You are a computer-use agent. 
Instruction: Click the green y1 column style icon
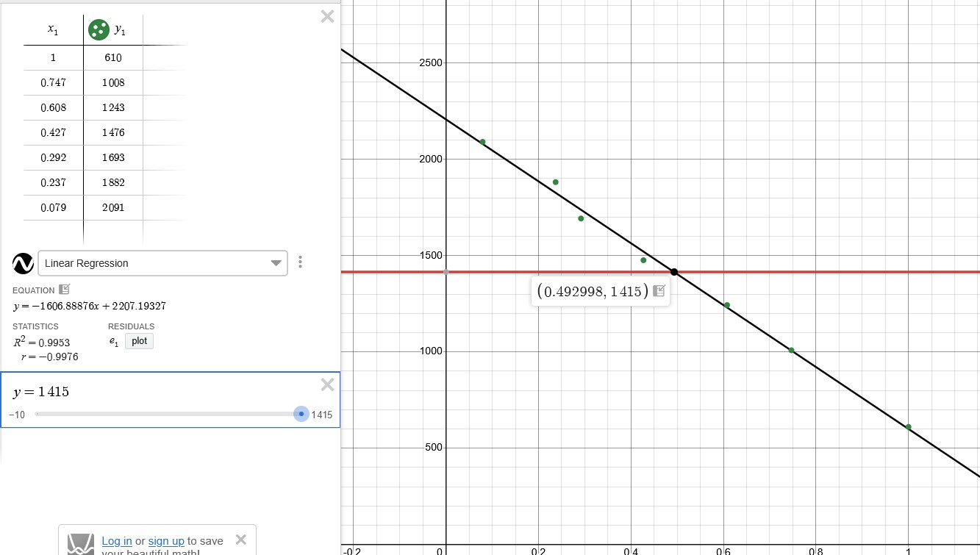pos(99,29)
